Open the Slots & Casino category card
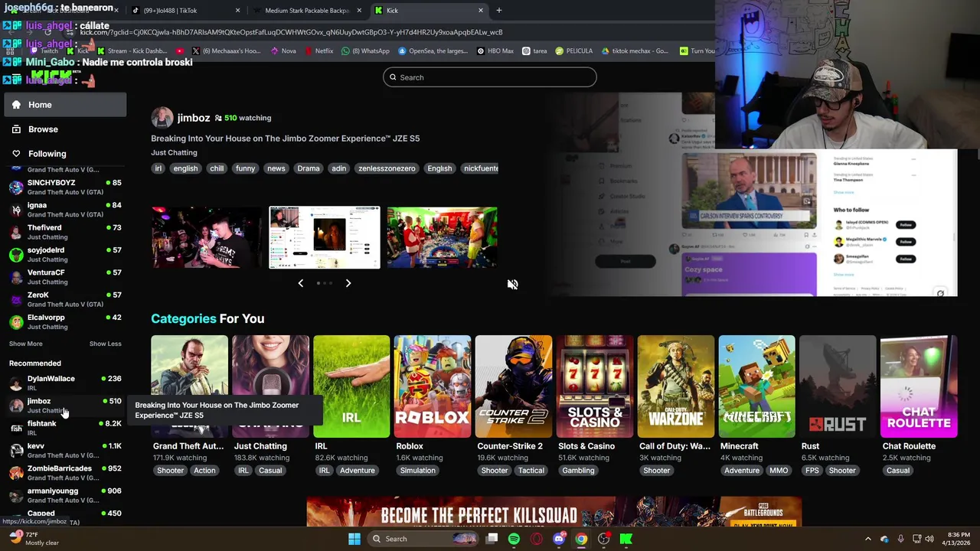980x551 pixels. coord(595,386)
